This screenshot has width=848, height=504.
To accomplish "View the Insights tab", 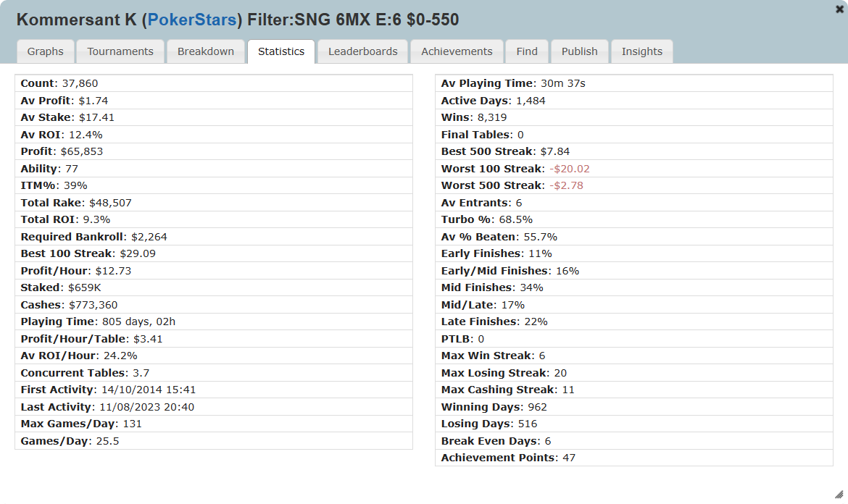I will point(642,51).
